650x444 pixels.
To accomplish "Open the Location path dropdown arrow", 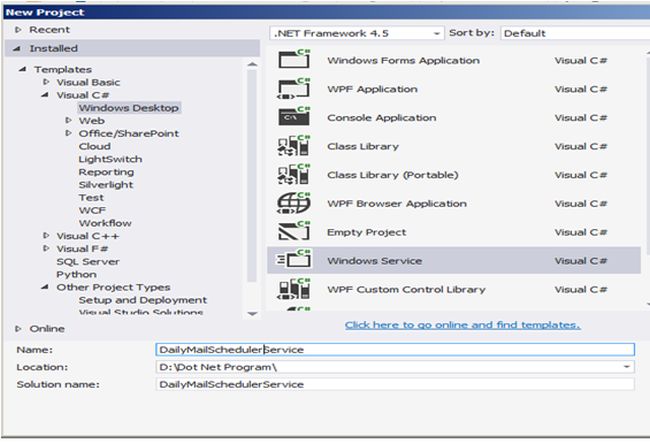I will pyautogui.click(x=627, y=367).
